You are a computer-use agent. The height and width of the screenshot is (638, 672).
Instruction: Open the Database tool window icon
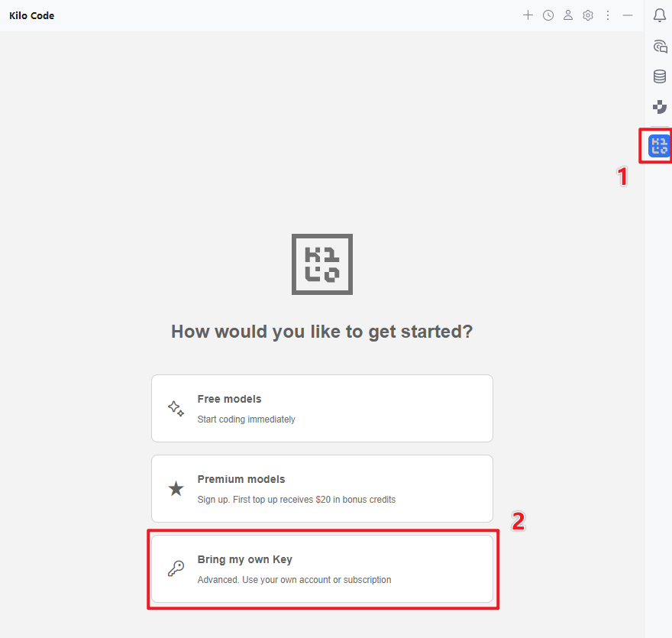pos(660,76)
